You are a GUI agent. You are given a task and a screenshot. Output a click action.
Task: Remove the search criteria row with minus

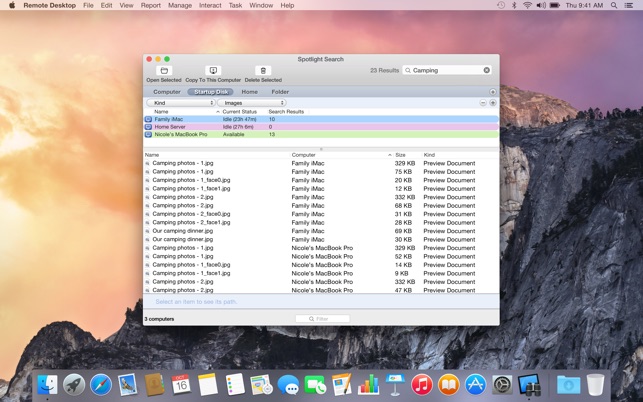coord(483,103)
